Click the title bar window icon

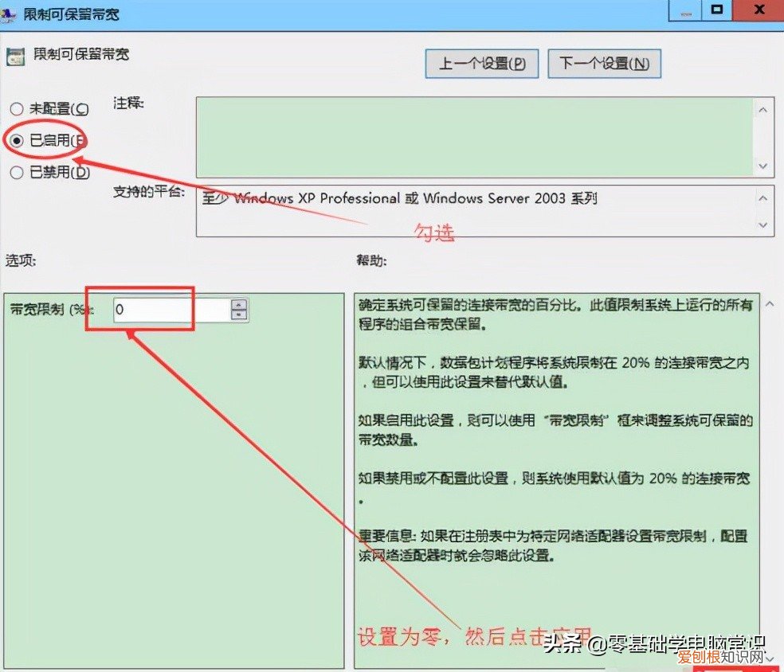click(11, 10)
